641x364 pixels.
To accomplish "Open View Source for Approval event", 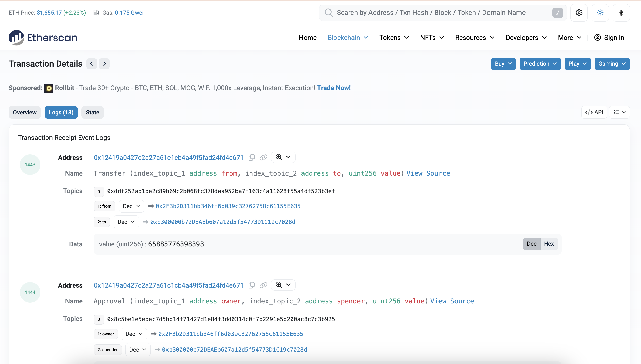I will click(x=452, y=301).
